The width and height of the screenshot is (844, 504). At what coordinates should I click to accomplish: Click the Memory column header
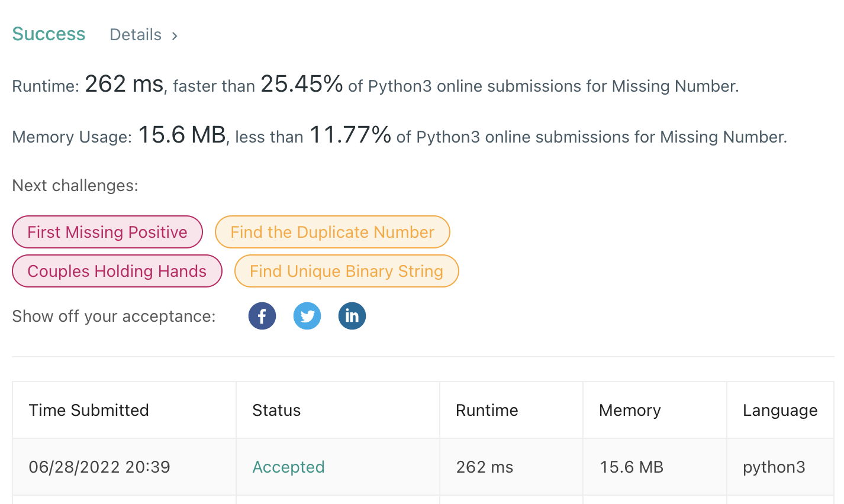(630, 410)
